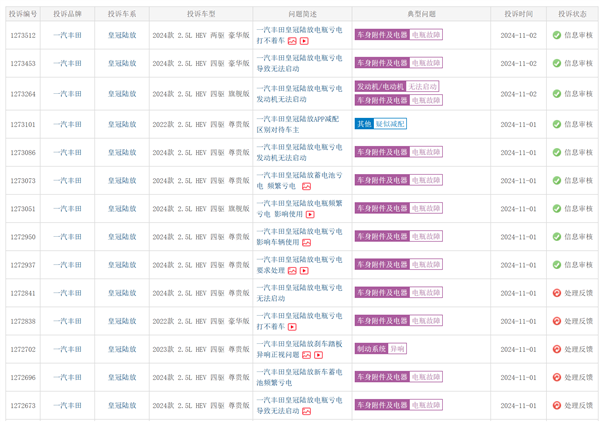Viewport: 600px width, 422px height.
Task: Click the 投诉车型 column header
Action: (x=201, y=14)
